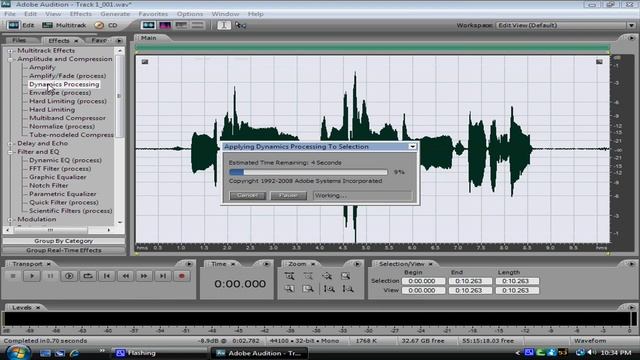This screenshot has height=360, width=640.
Task: Toggle loop playback
Action: click(88, 276)
